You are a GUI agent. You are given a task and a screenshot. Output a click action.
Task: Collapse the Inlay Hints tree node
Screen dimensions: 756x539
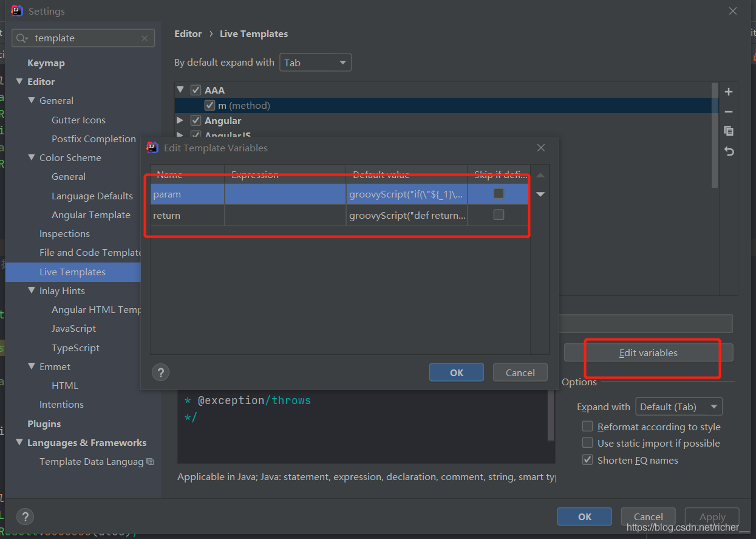pyautogui.click(x=32, y=290)
